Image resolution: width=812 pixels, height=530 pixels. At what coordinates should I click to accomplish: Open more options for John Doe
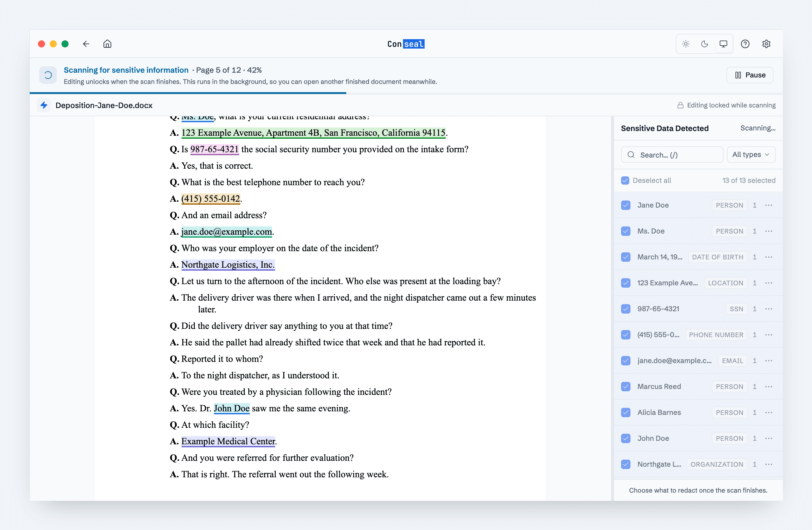point(769,438)
